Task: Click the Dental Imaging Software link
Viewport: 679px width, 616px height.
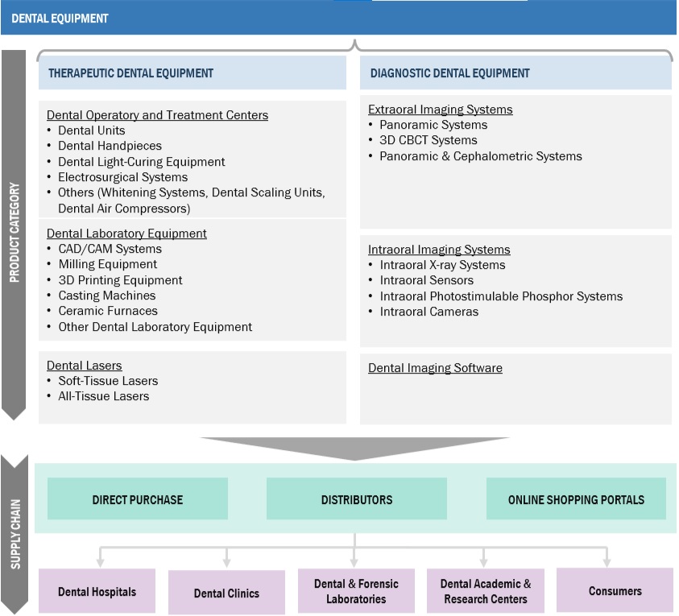Action: 435,368
